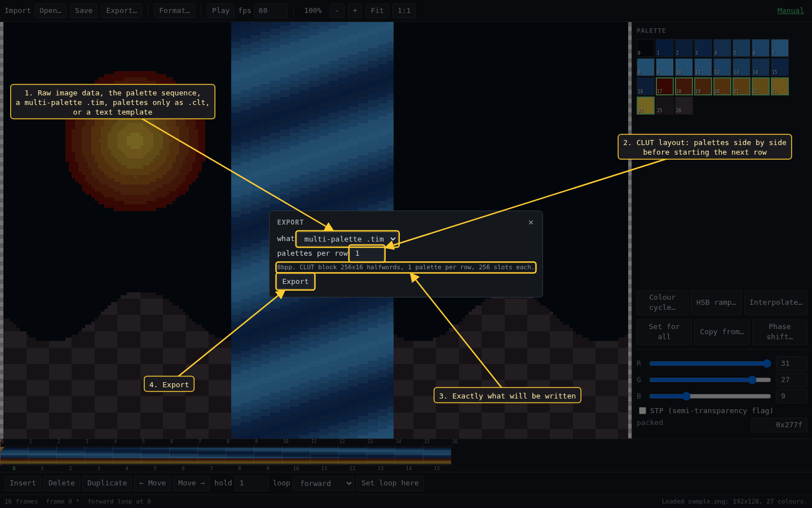812x508 pixels.
Task: Click the G value field showing 27
Action: click(x=792, y=380)
